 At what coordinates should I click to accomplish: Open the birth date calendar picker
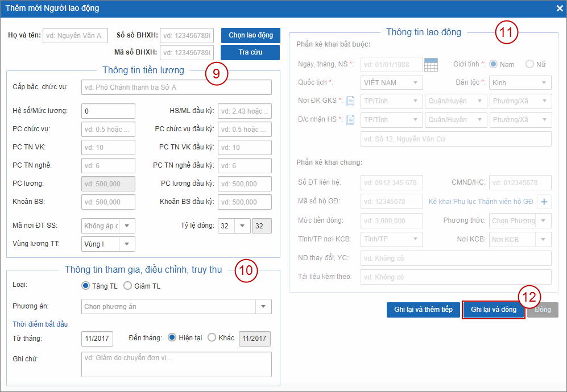[431, 65]
